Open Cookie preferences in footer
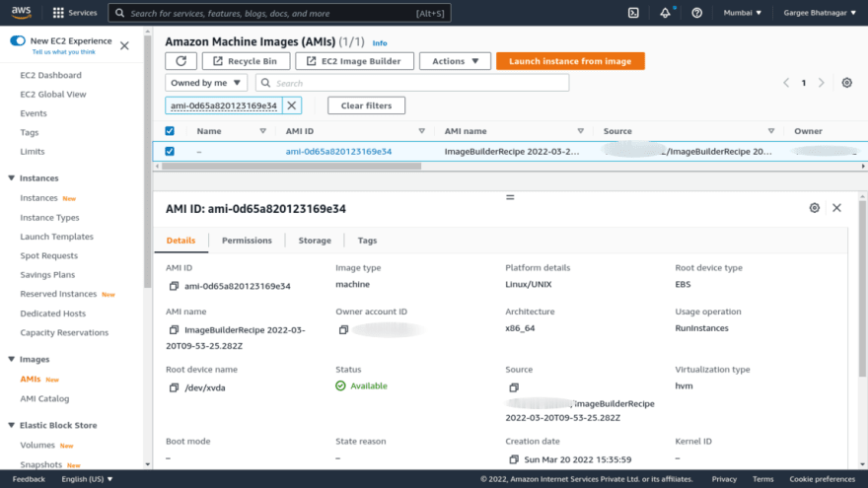This screenshot has width=868, height=488. [822, 479]
